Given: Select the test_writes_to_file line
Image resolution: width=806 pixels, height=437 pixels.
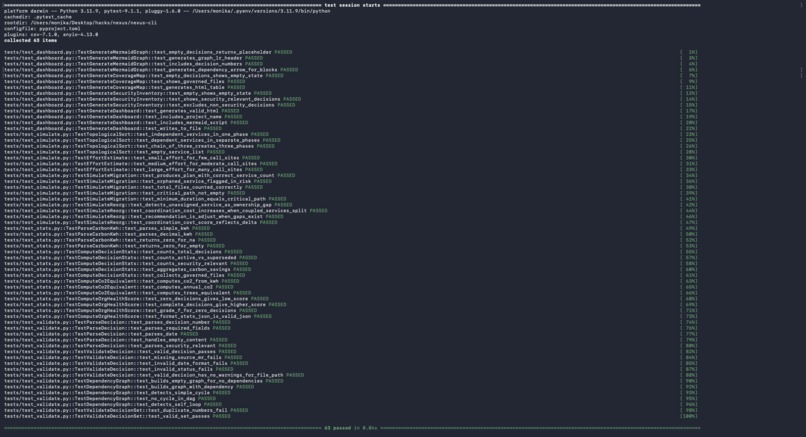Looking at the screenshot, I should pyautogui.click(x=113, y=129).
